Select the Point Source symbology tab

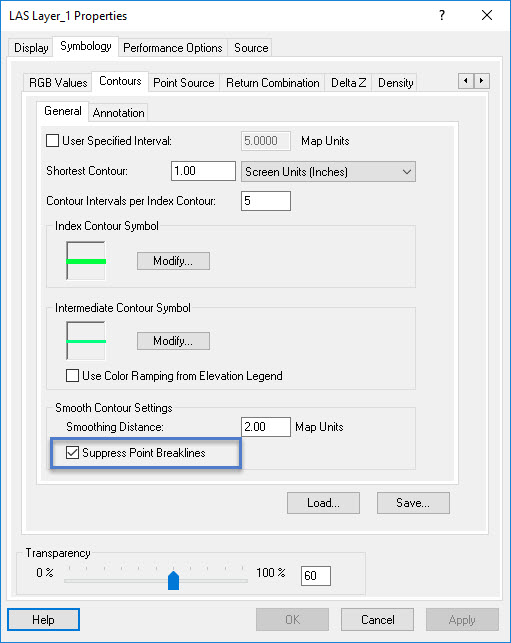click(x=184, y=82)
